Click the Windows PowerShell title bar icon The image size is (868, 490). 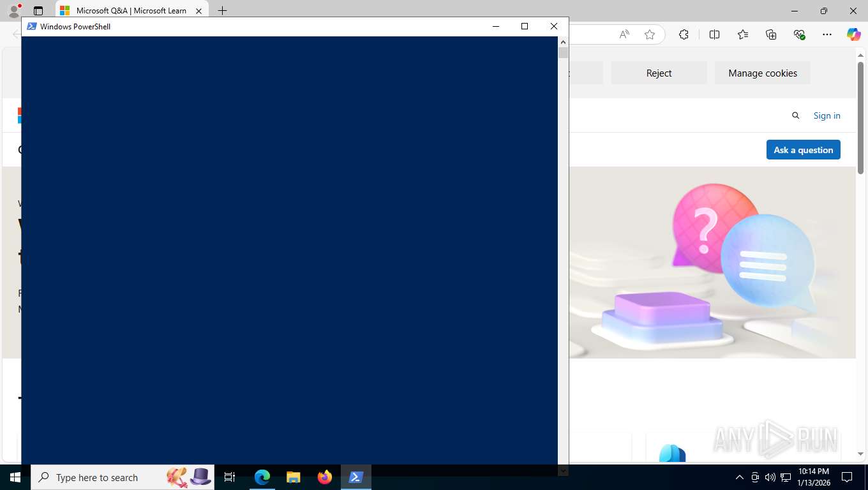[x=31, y=26]
